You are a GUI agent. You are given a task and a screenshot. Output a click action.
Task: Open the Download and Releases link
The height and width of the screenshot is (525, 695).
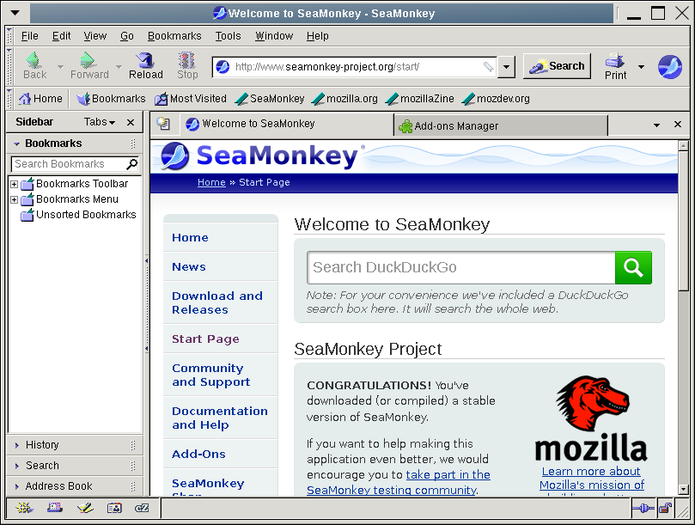(217, 303)
